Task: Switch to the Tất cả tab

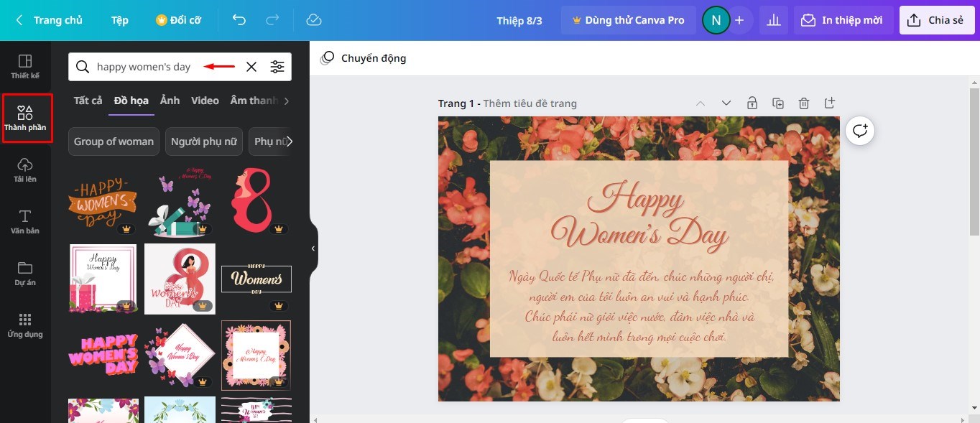Action: pyautogui.click(x=88, y=101)
